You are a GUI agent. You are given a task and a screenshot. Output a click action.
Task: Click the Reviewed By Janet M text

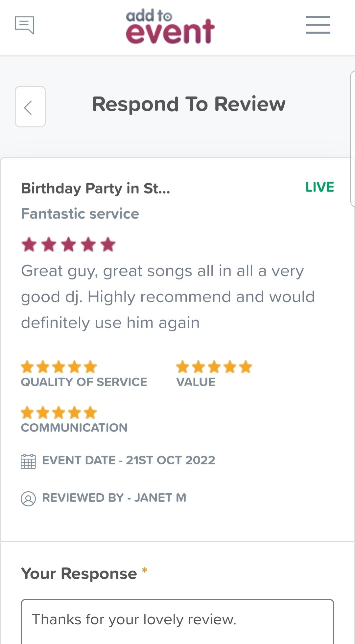114,498
